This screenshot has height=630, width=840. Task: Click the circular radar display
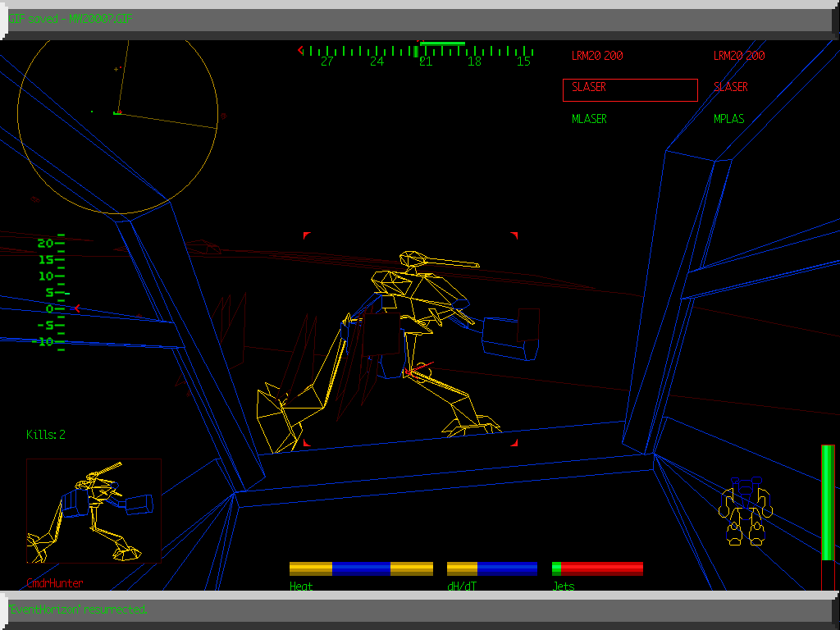[117, 113]
